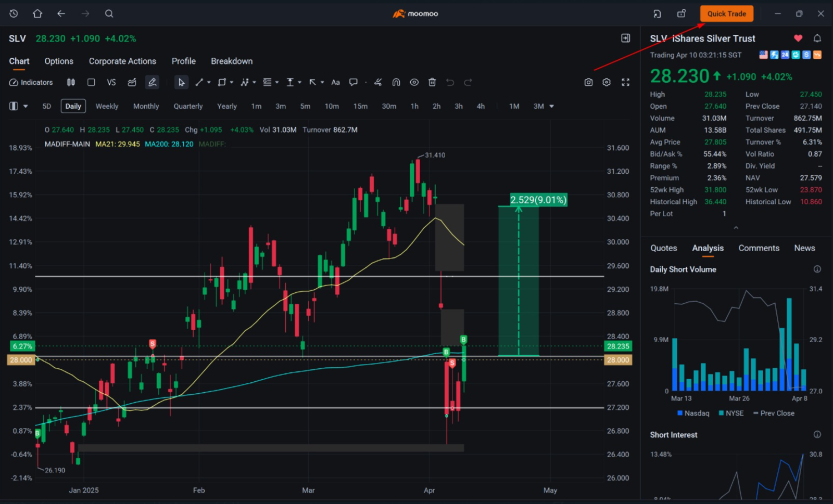Set a price alert with the bell

(817, 38)
